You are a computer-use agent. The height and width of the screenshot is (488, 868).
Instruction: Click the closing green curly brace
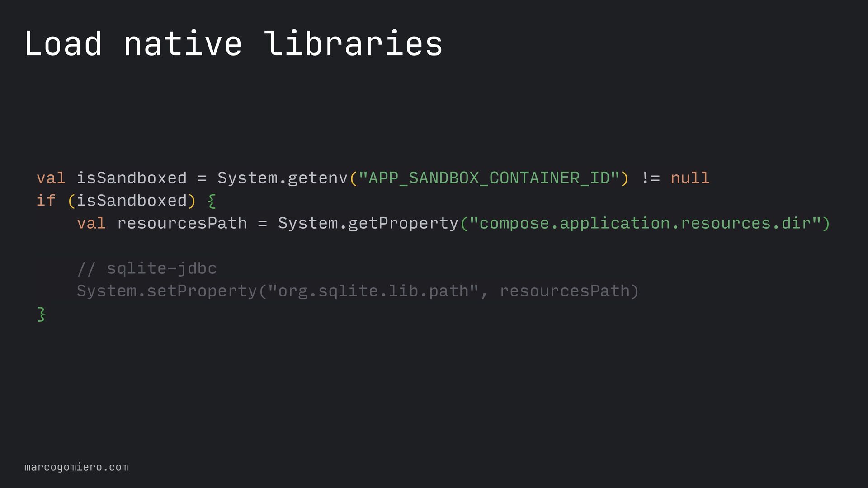click(41, 314)
